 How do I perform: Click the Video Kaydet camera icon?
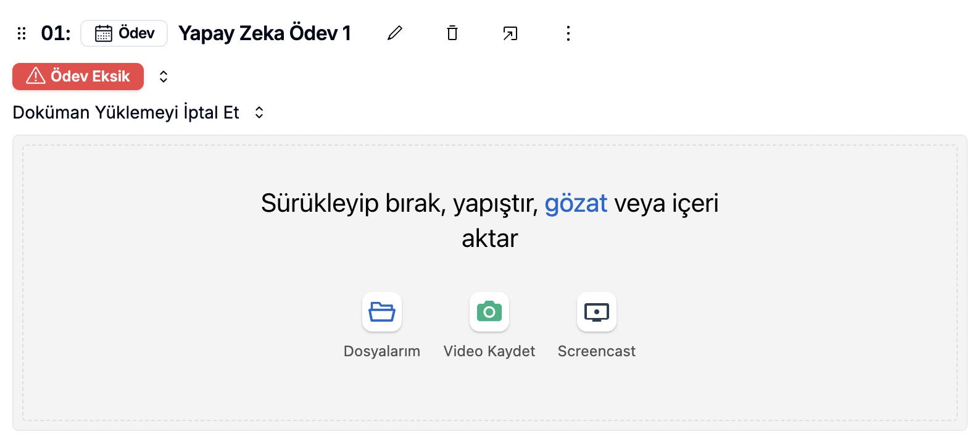489,312
